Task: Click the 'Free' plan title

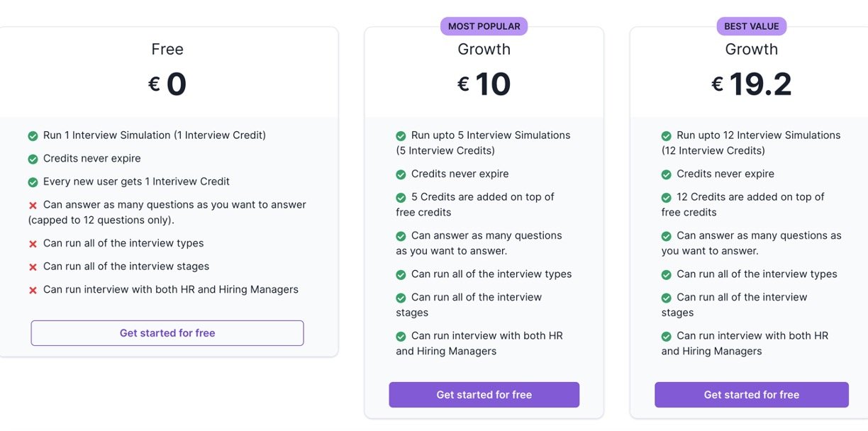Action: [x=167, y=49]
